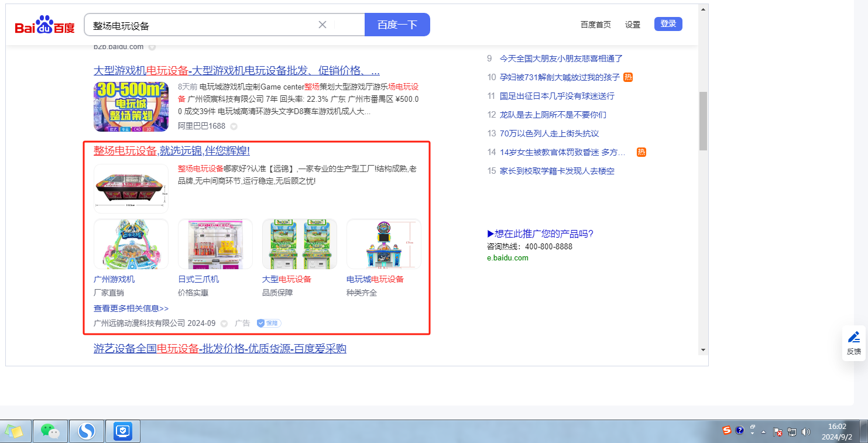Image resolution: width=868 pixels, height=443 pixels.
Task: Click the scrollbar up arrow
Action: [703, 9]
